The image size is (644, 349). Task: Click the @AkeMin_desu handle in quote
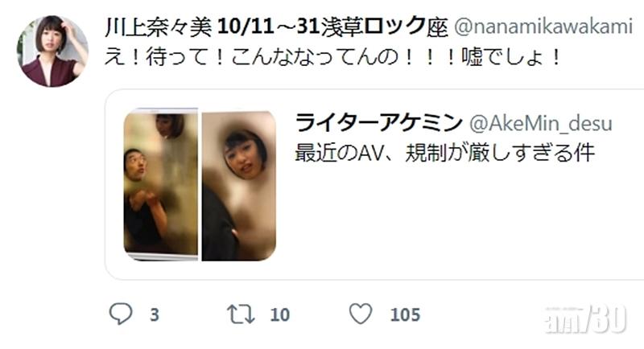pyautogui.click(x=540, y=124)
